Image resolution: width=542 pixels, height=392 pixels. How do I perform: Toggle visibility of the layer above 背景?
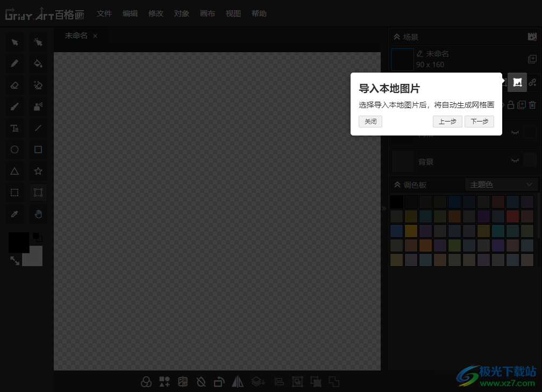pyautogui.click(x=515, y=132)
